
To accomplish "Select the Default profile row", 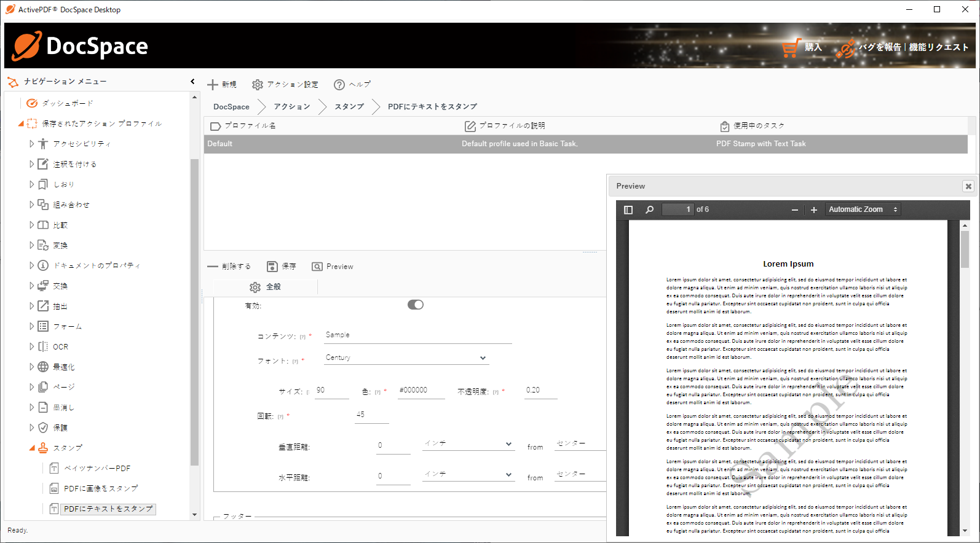I will 585,144.
